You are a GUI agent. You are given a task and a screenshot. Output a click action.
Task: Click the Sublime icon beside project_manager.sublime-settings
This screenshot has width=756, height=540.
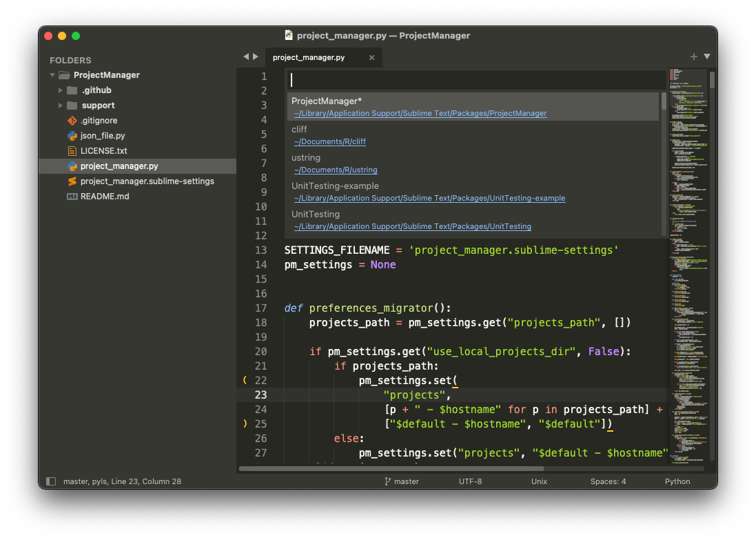click(x=72, y=181)
